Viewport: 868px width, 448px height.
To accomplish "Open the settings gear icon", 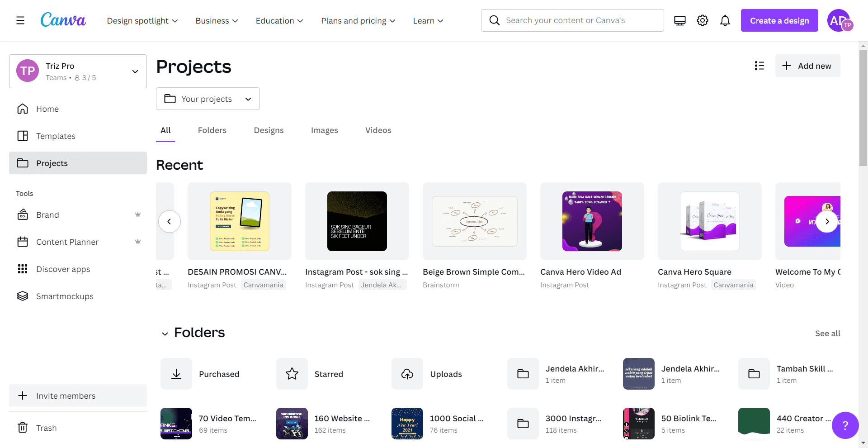I will tap(703, 20).
